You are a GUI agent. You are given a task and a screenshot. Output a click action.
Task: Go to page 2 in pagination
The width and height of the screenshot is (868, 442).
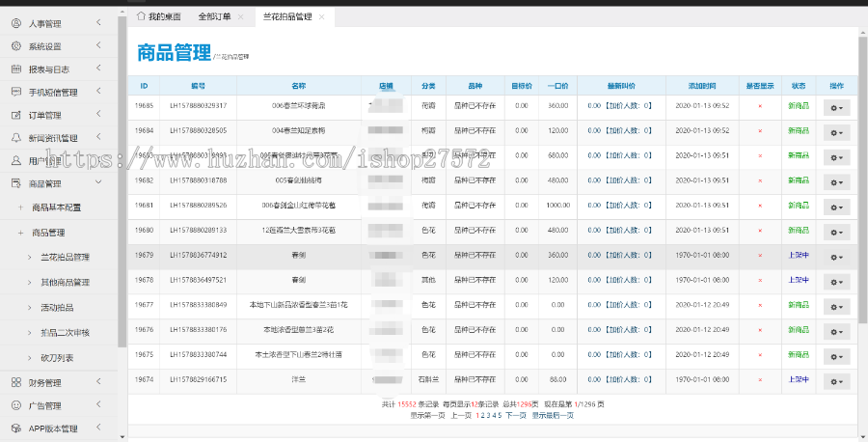[x=483, y=415]
